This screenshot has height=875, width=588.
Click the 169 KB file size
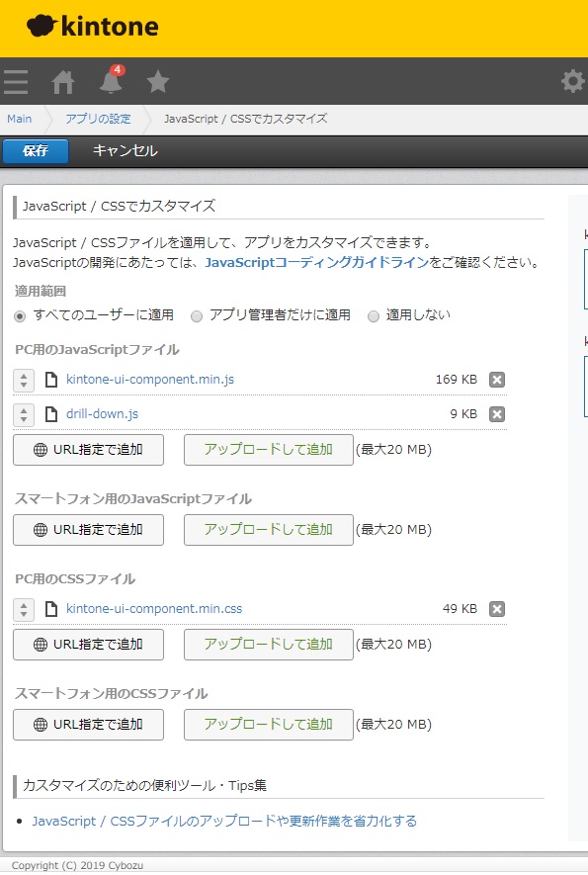[x=457, y=380]
